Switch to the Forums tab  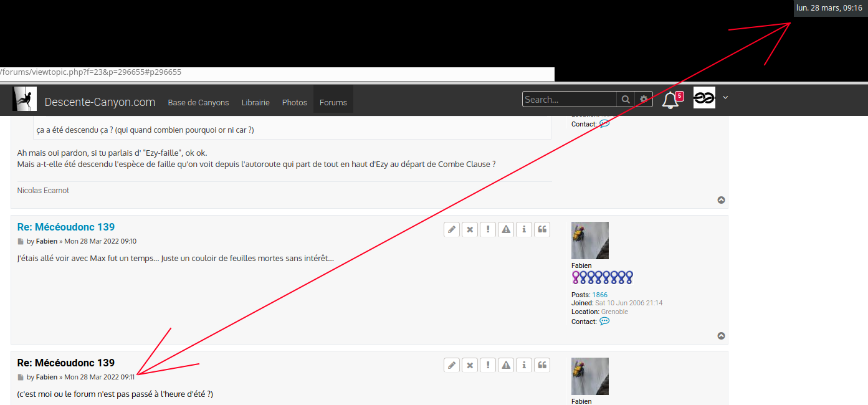(x=333, y=102)
